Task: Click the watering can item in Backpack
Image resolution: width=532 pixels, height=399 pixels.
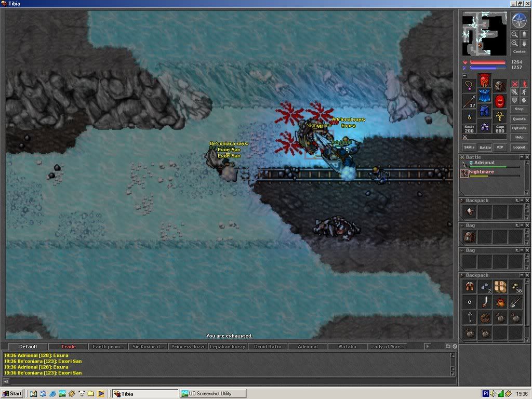Action: [x=500, y=302]
